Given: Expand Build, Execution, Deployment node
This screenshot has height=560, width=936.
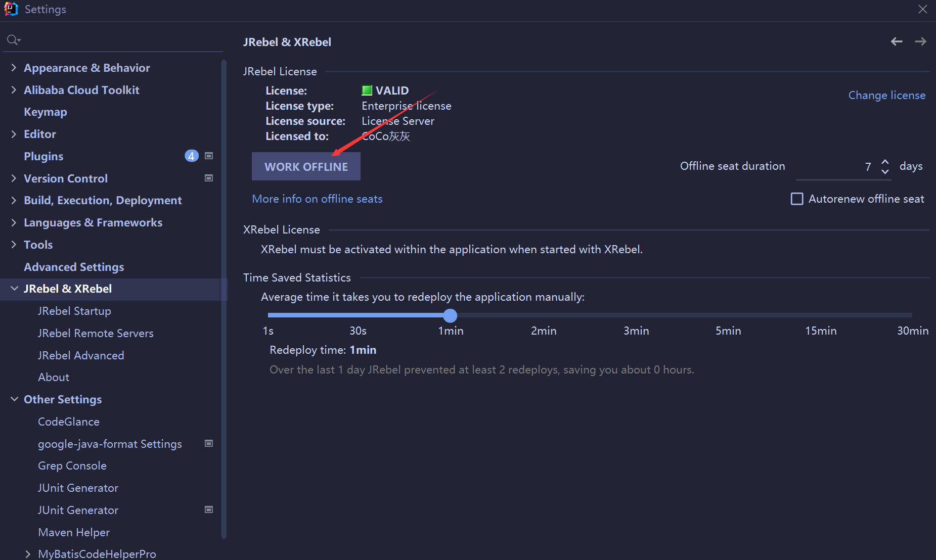Looking at the screenshot, I should coord(14,200).
